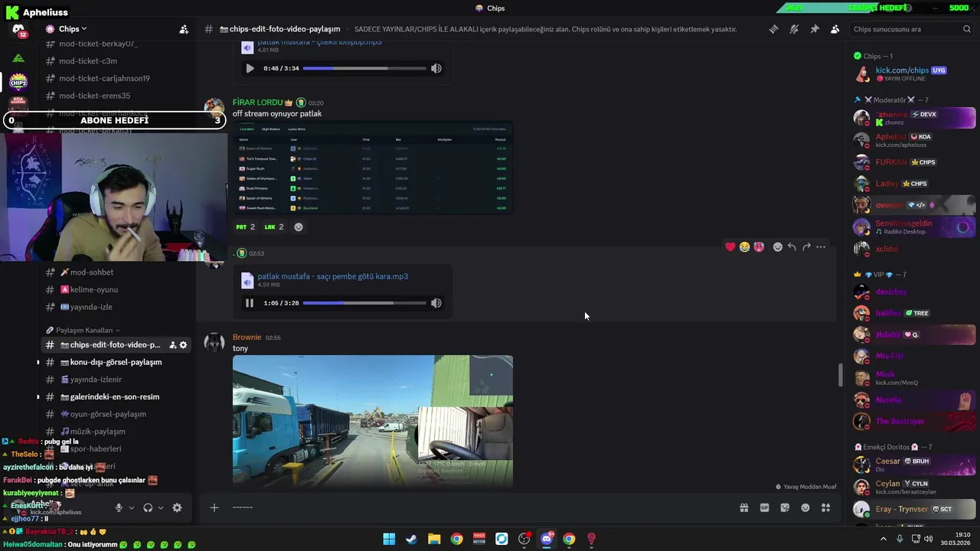Add the heart quick reaction
980x551 pixels.
(730, 246)
